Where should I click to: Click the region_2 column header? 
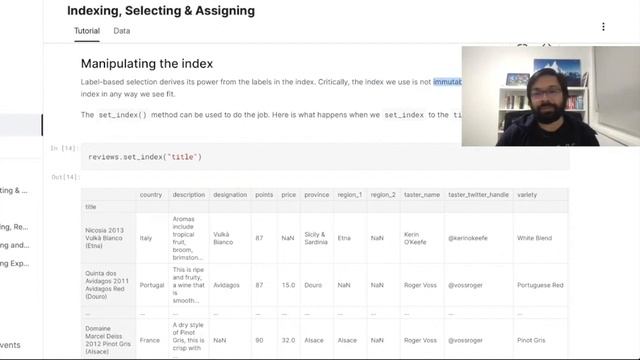(x=383, y=195)
